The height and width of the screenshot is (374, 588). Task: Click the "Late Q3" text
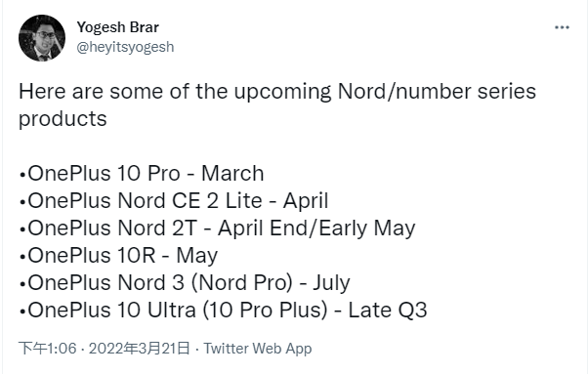(388, 311)
